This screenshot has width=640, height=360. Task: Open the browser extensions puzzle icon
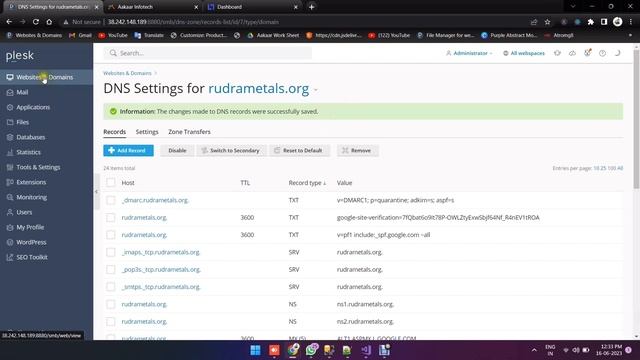click(591, 22)
